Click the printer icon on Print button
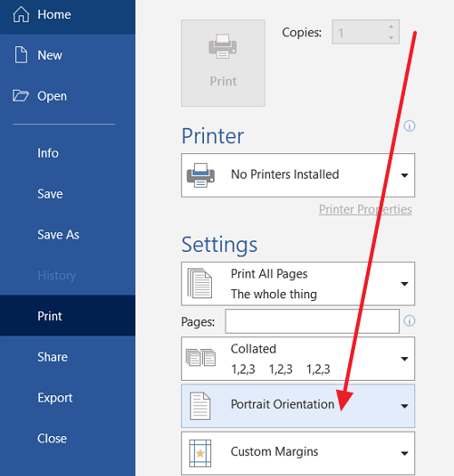Screen dimensions: 454x476 223,46
